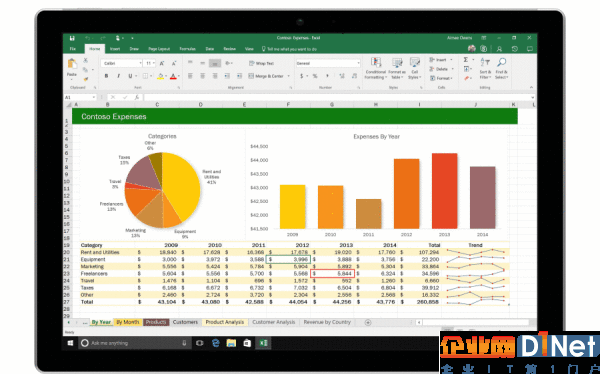The image size is (600, 374).
Task: Expand the Delete cells dropdown
Action: [x=452, y=69]
